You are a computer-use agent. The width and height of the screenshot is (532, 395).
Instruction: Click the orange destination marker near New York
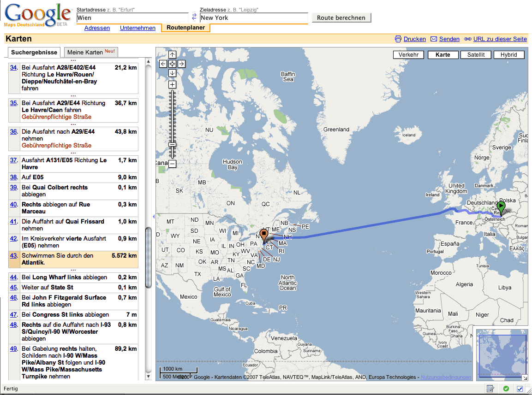tap(263, 236)
